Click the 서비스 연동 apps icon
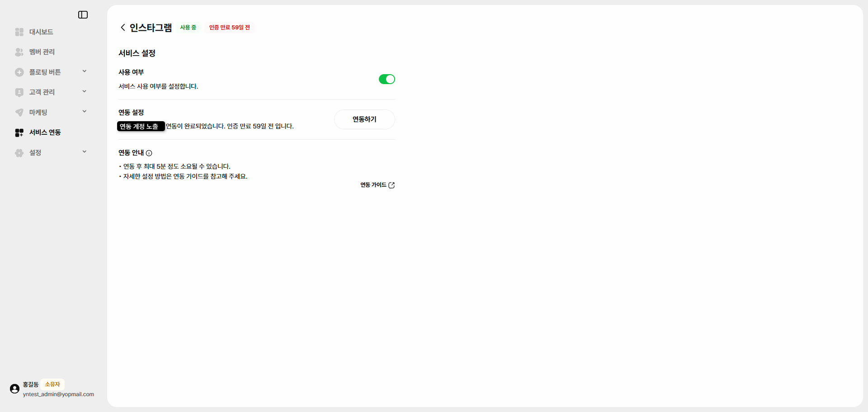The height and width of the screenshot is (412, 868). 19,133
